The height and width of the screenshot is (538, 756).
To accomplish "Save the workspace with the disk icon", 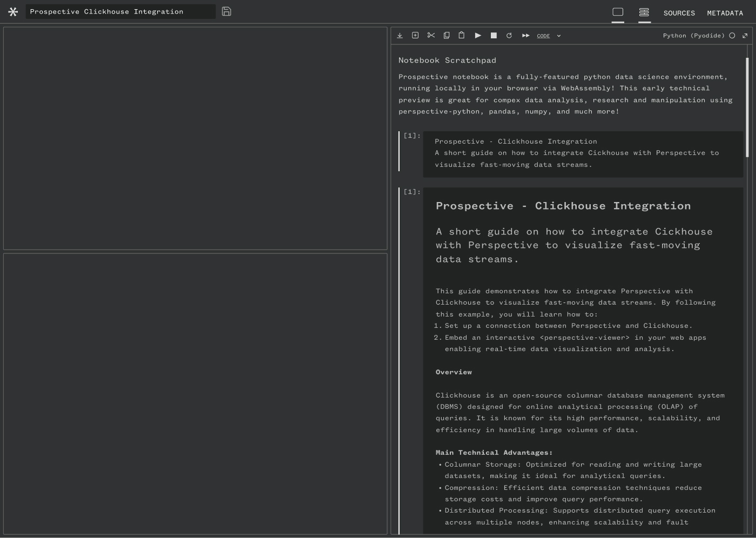I will click(x=227, y=11).
